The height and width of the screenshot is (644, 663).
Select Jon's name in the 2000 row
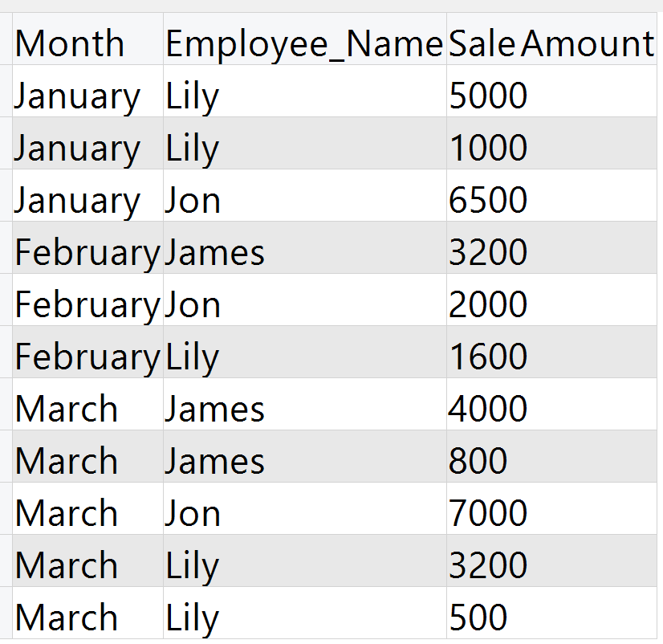pos(193,305)
